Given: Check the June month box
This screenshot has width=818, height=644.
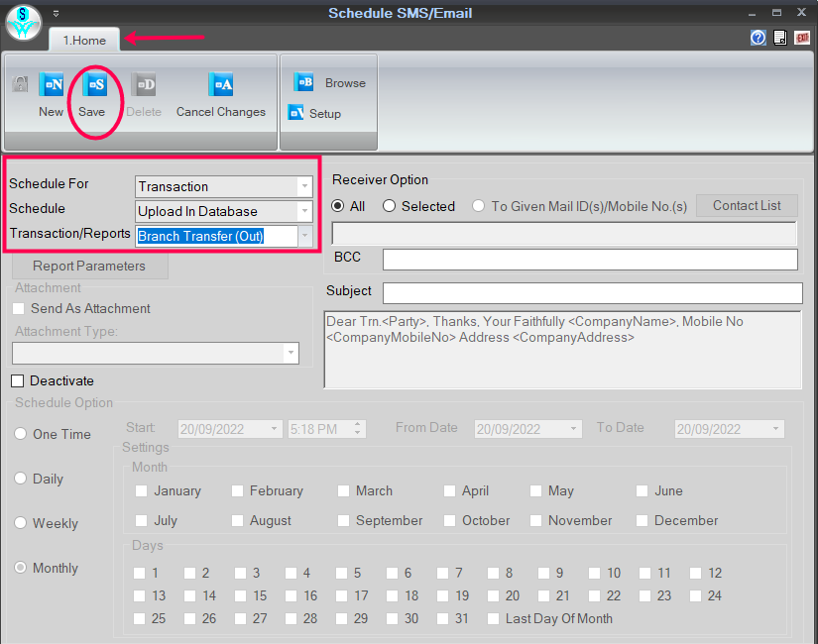Looking at the screenshot, I should click(x=642, y=490).
